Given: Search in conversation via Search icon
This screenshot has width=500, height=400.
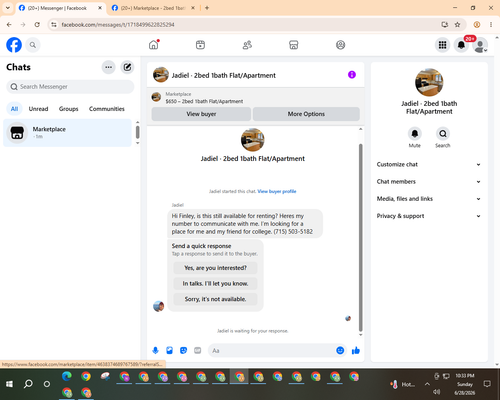Looking at the screenshot, I should [443, 134].
